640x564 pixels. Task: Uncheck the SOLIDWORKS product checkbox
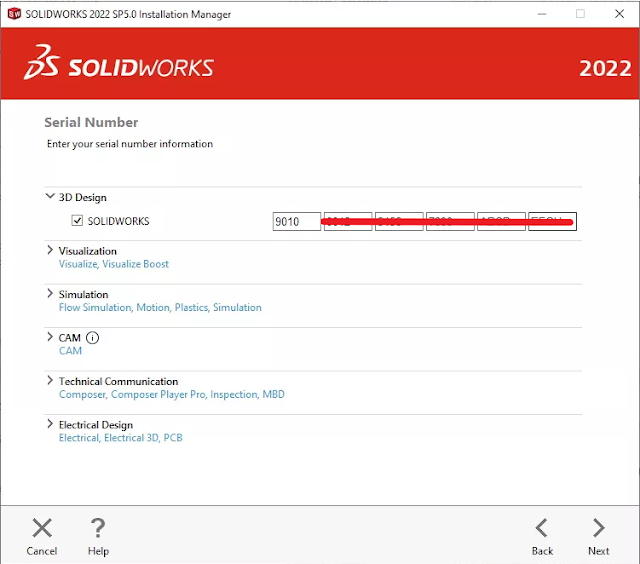77,220
